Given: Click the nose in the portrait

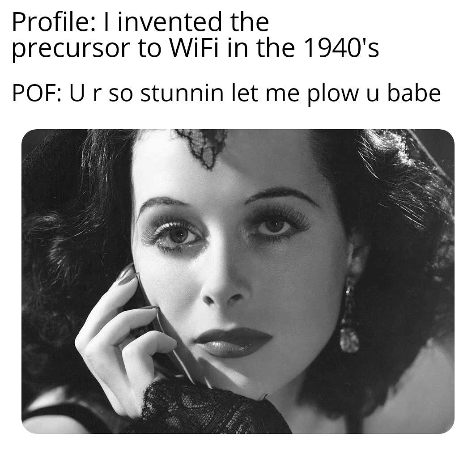Looking at the screenshot, I should click(x=224, y=286).
